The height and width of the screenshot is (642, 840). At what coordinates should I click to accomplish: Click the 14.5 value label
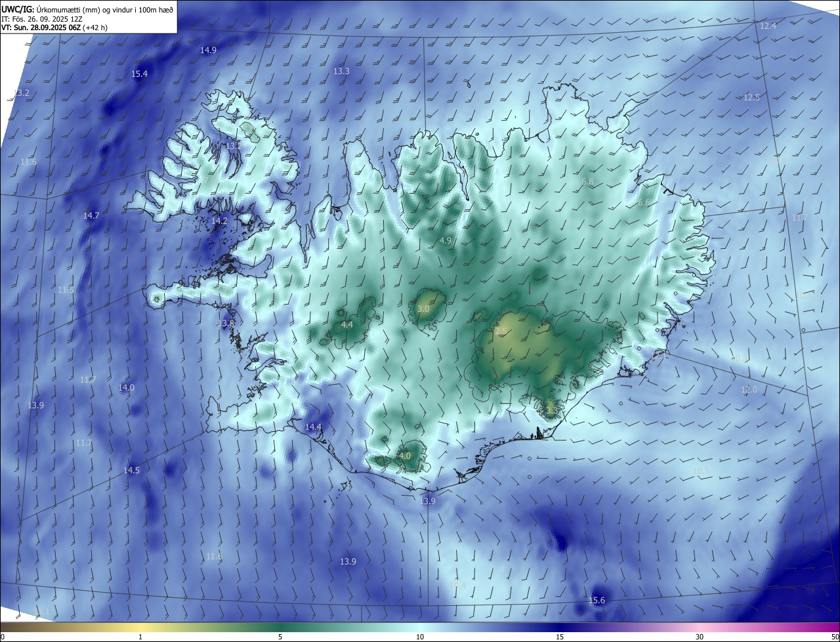tap(131, 470)
